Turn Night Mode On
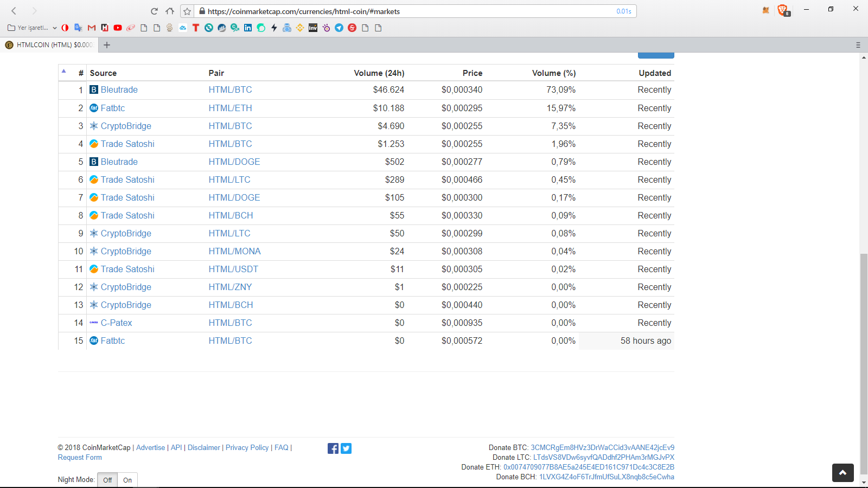868x488 pixels. pos(127,480)
